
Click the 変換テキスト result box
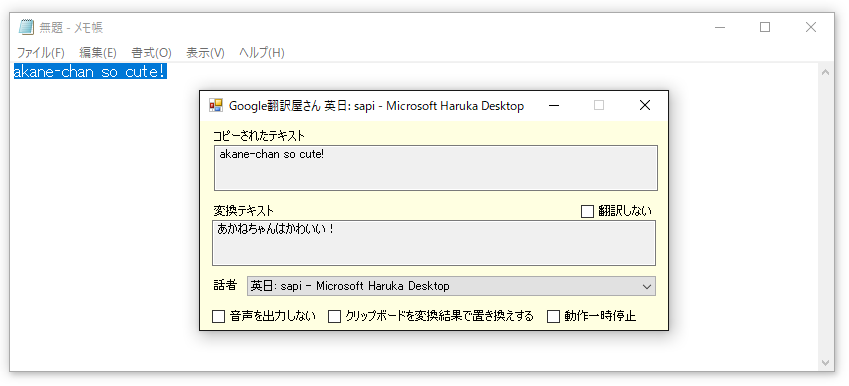tap(434, 243)
